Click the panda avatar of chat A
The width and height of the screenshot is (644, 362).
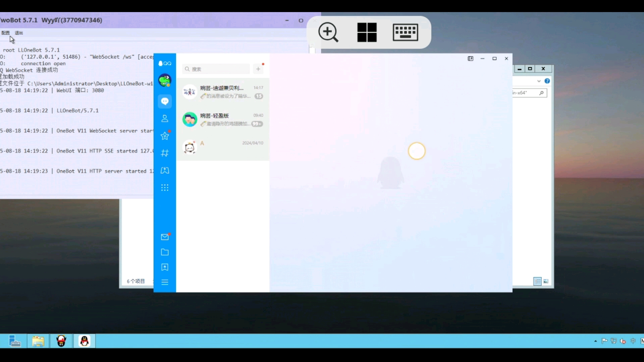[x=190, y=147]
